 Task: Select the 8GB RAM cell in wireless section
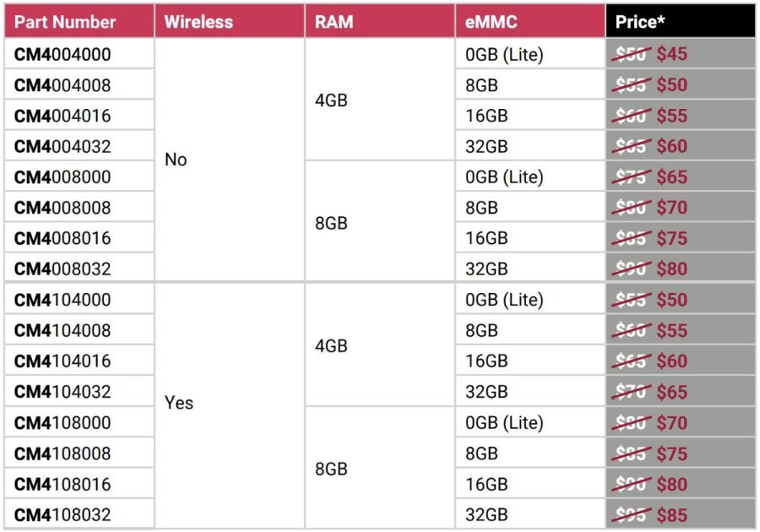(x=380, y=468)
